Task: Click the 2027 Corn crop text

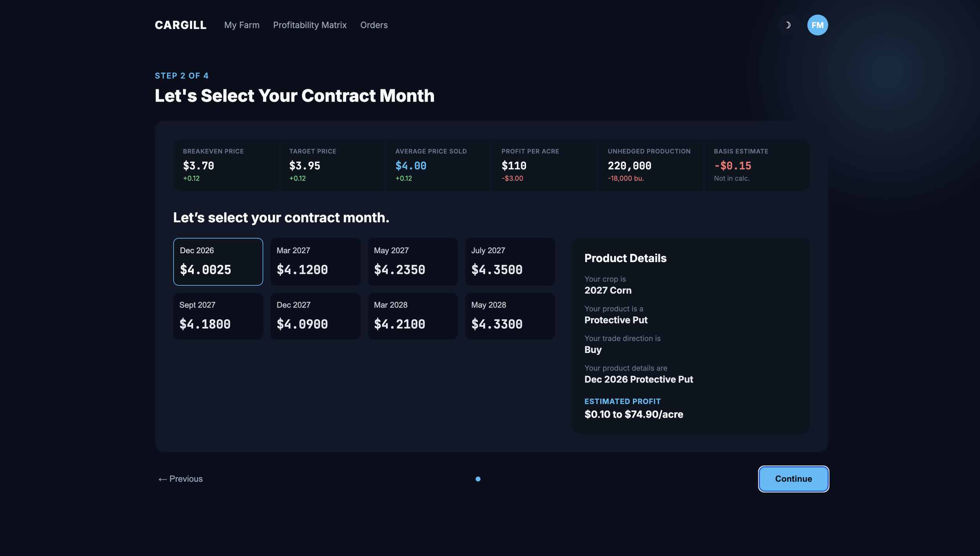Action: click(608, 290)
